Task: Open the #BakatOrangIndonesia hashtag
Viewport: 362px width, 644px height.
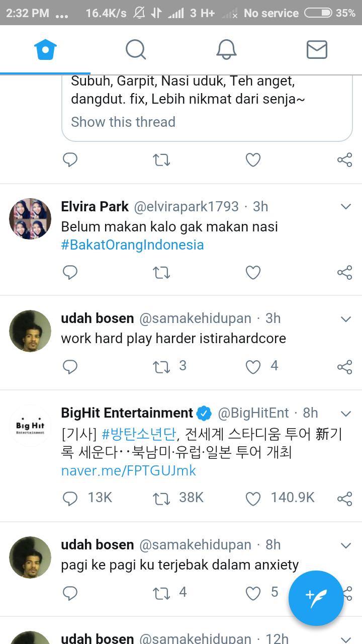Action: coord(132,245)
